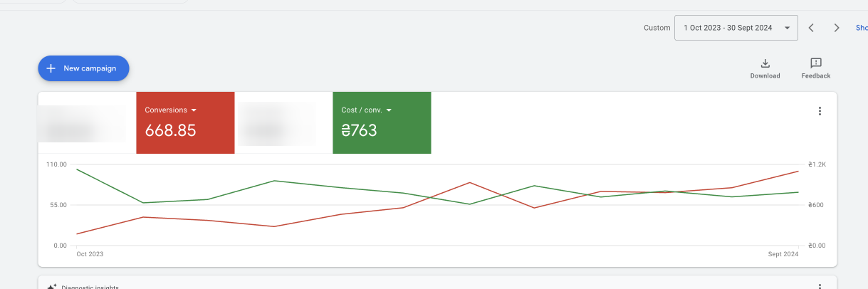
Task: Click the Oct 2023 axis label
Action: (90, 254)
